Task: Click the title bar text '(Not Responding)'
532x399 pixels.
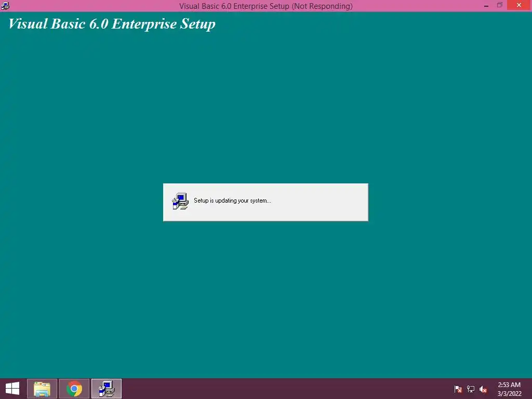Action: pyautogui.click(x=322, y=6)
